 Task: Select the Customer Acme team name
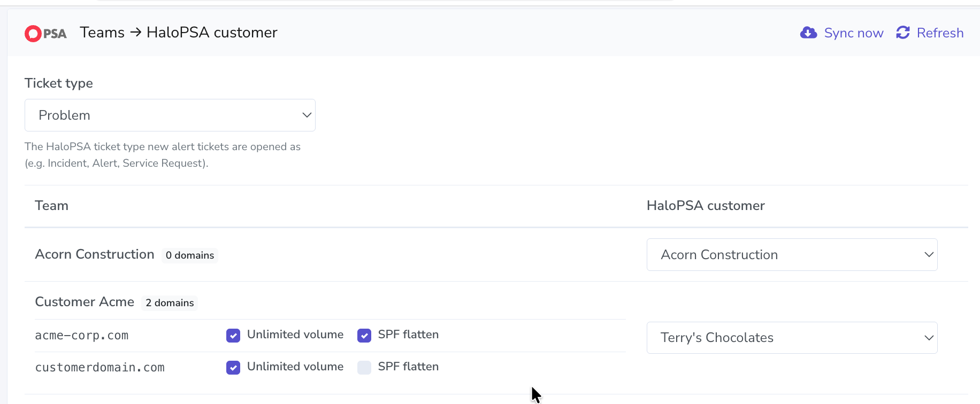pyautogui.click(x=85, y=302)
